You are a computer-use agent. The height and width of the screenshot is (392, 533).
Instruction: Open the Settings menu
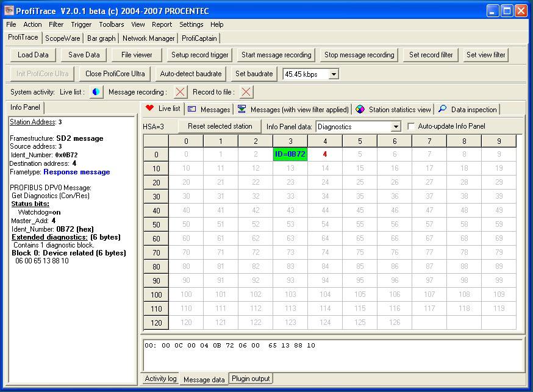pyautogui.click(x=191, y=24)
